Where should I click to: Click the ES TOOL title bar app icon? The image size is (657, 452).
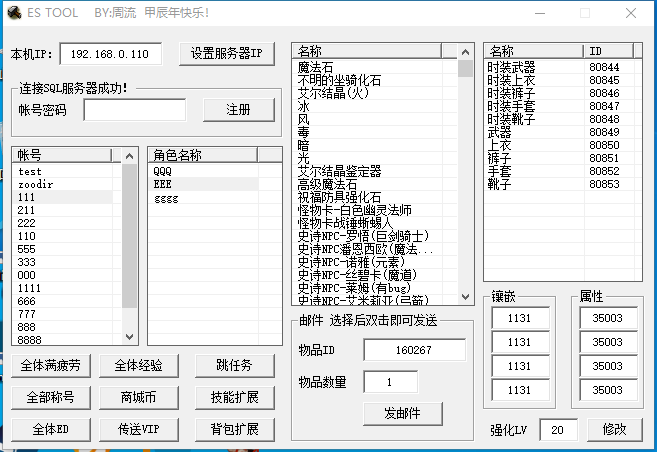click(14, 13)
